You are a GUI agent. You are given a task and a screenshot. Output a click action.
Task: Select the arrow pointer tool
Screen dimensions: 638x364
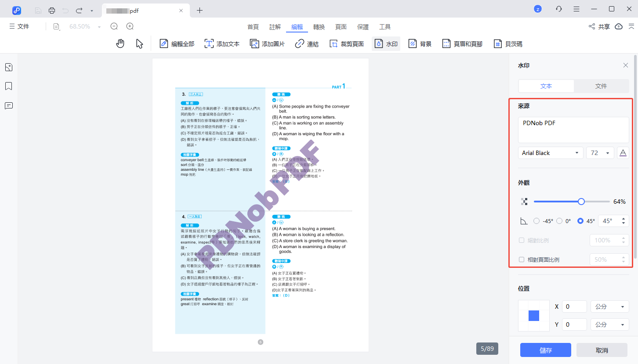[139, 43]
